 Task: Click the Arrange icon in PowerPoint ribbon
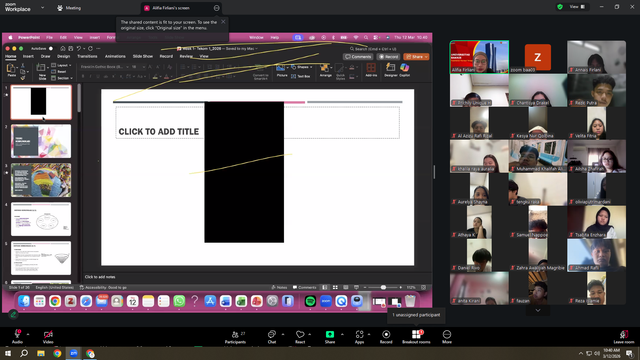[325, 70]
